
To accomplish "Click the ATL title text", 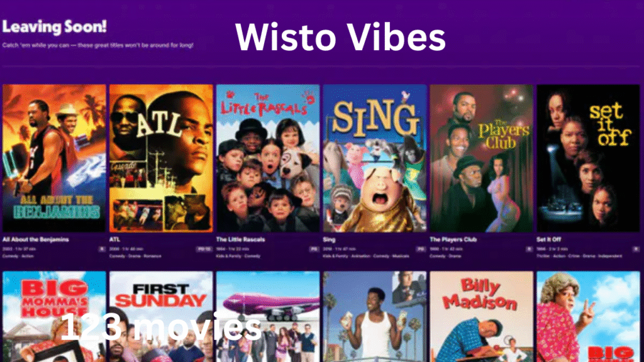I will click(114, 239).
